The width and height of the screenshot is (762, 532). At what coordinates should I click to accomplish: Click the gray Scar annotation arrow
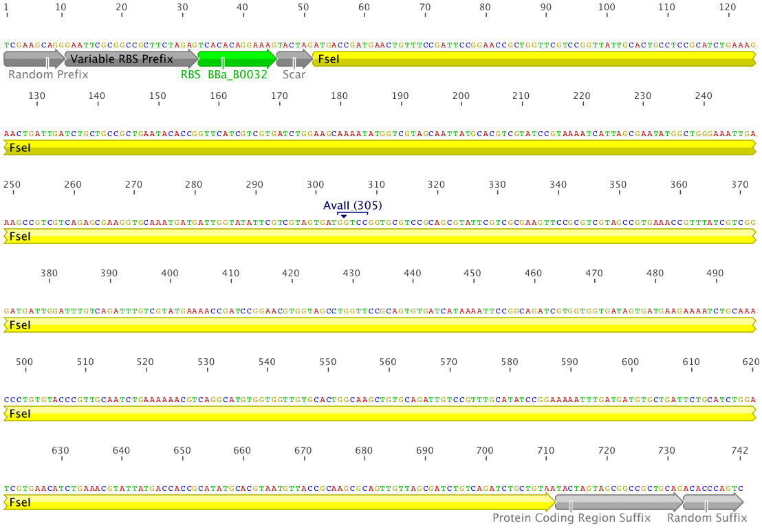click(x=293, y=59)
